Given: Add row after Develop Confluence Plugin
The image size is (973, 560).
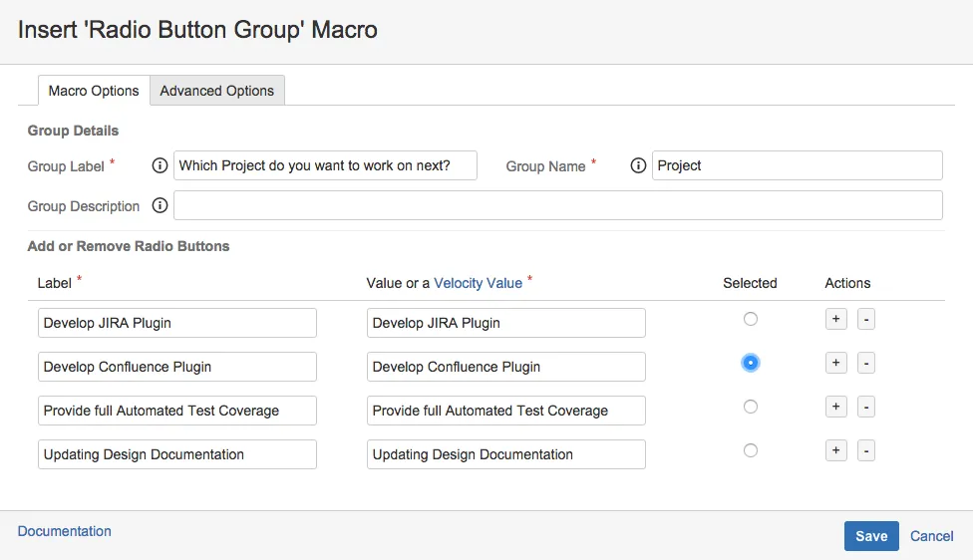Looking at the screenshot, I should [x=835, y=363].
